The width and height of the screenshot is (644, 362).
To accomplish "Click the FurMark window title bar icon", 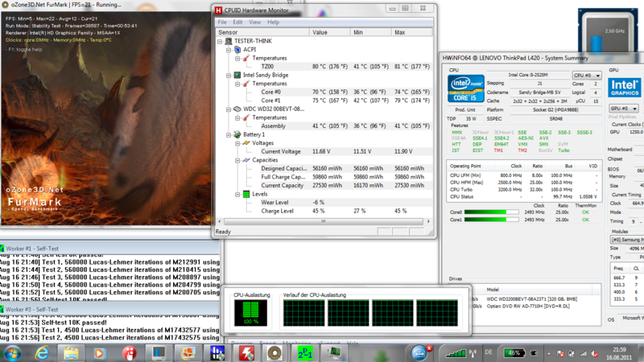I will (6, 5).
